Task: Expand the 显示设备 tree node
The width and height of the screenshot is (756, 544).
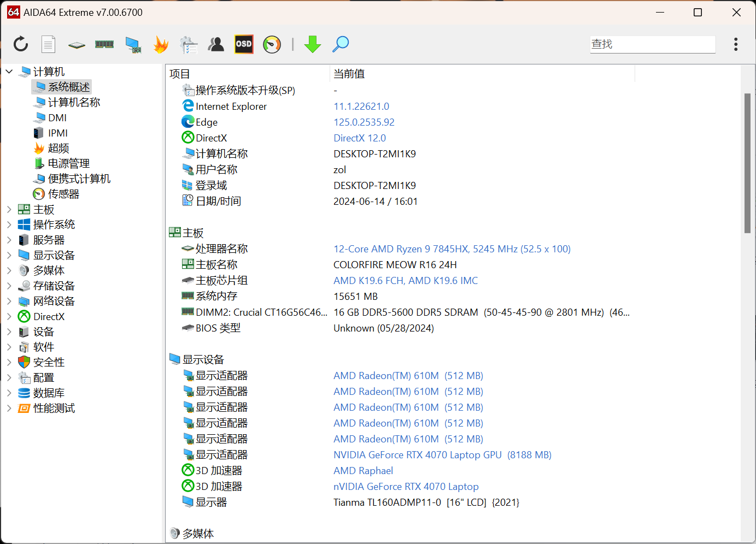Action: pos(9,255)
